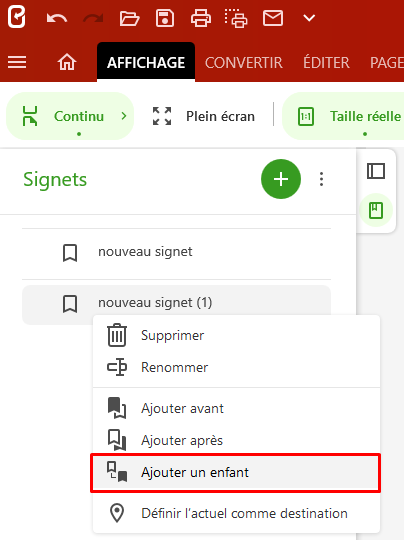Open a file with folder icon

coord(129,18)
